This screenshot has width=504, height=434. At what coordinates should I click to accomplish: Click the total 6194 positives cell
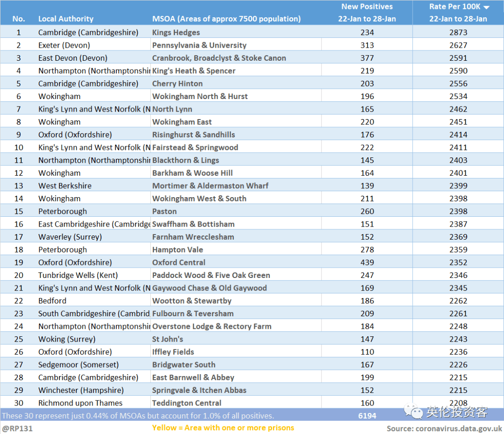tap(367, 415)
